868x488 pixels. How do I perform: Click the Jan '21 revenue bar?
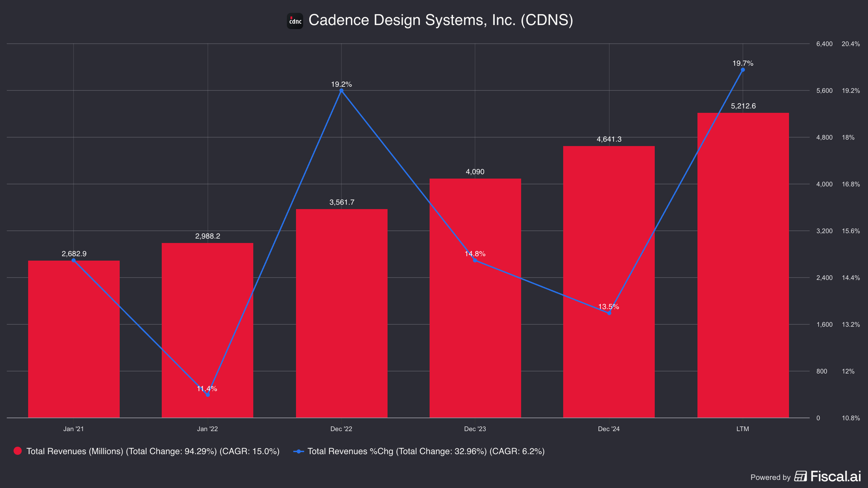74,347
